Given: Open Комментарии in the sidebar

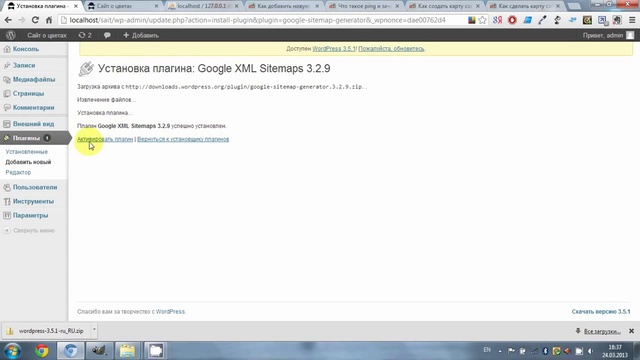Looking at the screenshot, I should (x=34, y=107).
